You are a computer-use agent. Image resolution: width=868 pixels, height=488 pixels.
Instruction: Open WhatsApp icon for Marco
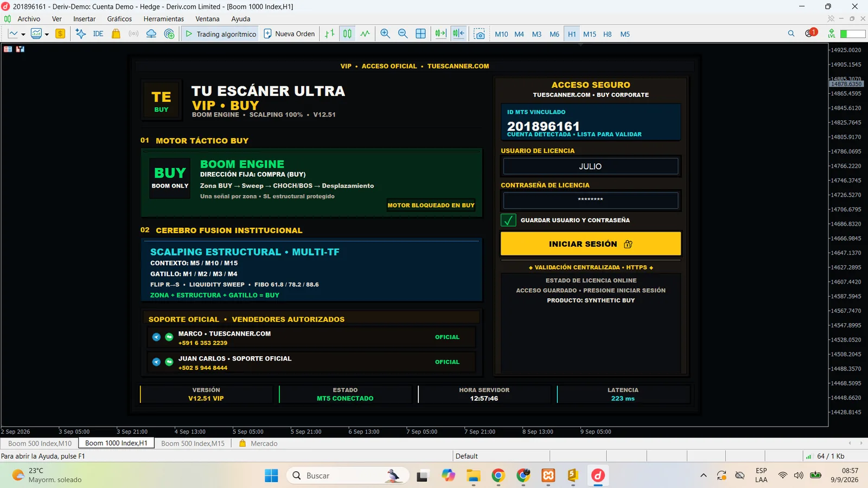[x=169, y=337]
